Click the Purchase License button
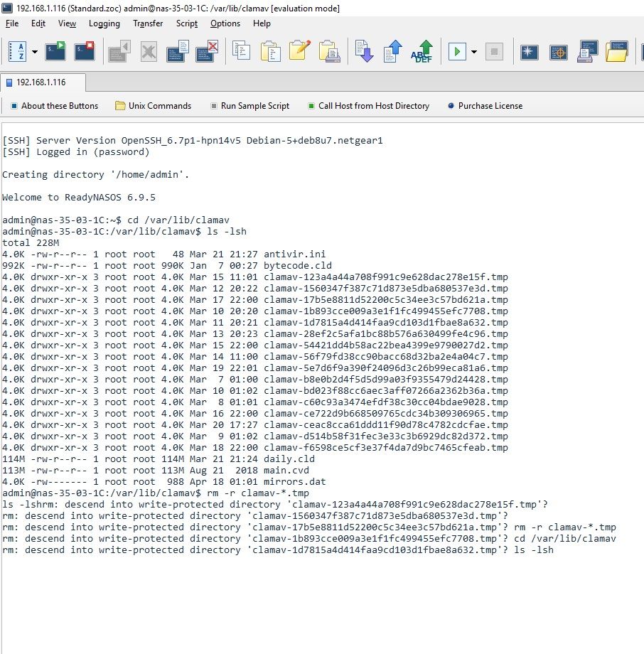Screen dimensions: 644x654 click(x=485, y=105)
